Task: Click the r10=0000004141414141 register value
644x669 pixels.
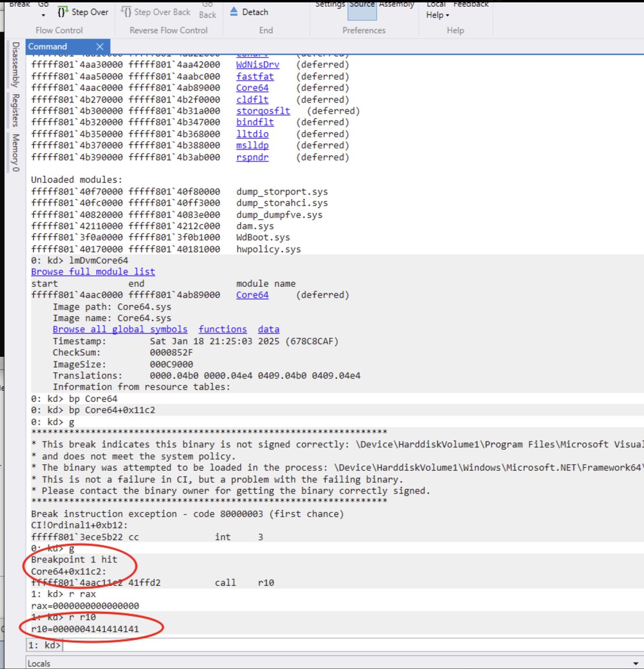Action: (85, 629)
